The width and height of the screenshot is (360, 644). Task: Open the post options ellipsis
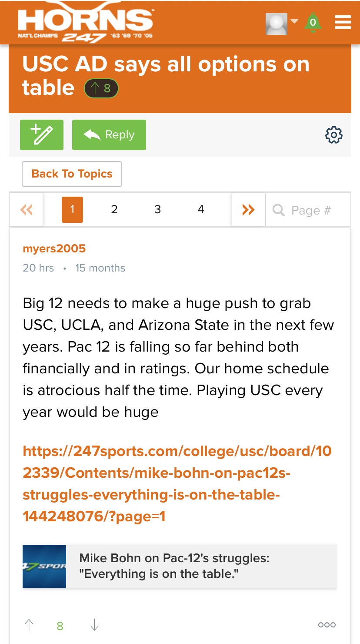pyautogui.click(x=327, y=625)
